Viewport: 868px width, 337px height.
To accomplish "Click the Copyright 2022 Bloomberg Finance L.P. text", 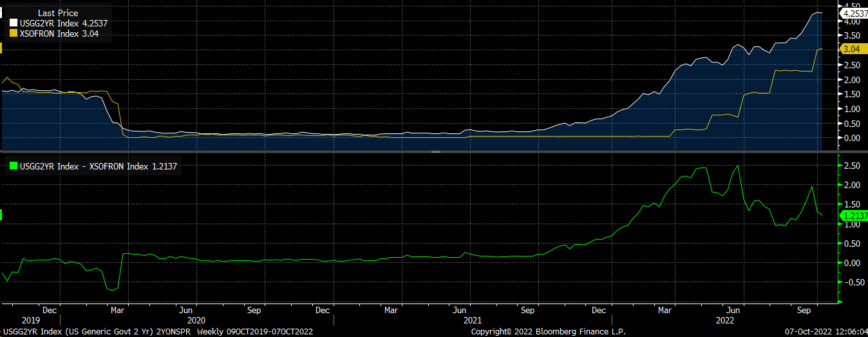I will coord(547,331).
